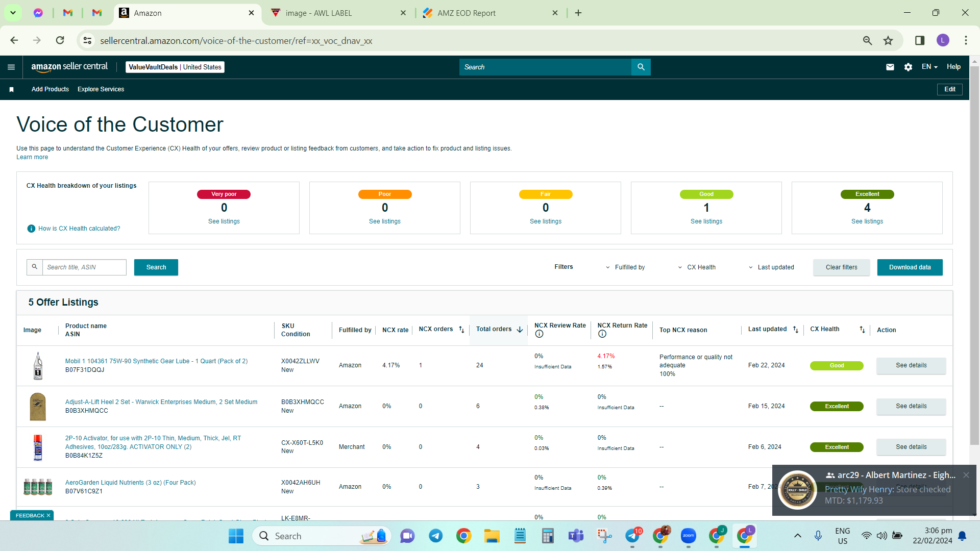The width and height of the screenshot is (980, 551).
Task: Click the Windows Start button
Action: (236, 536)
